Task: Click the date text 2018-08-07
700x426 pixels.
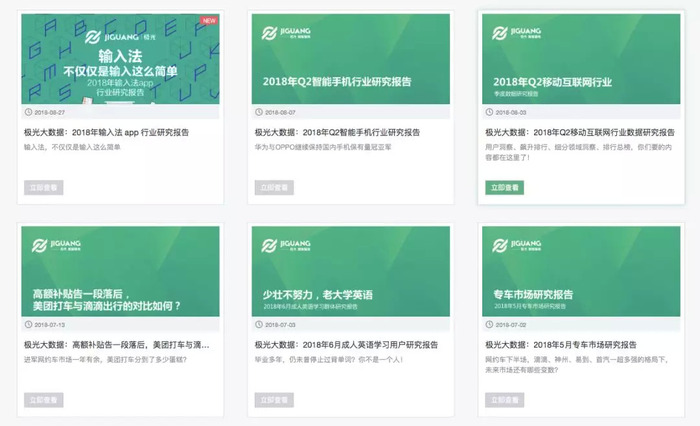Action: pos(280,113)
